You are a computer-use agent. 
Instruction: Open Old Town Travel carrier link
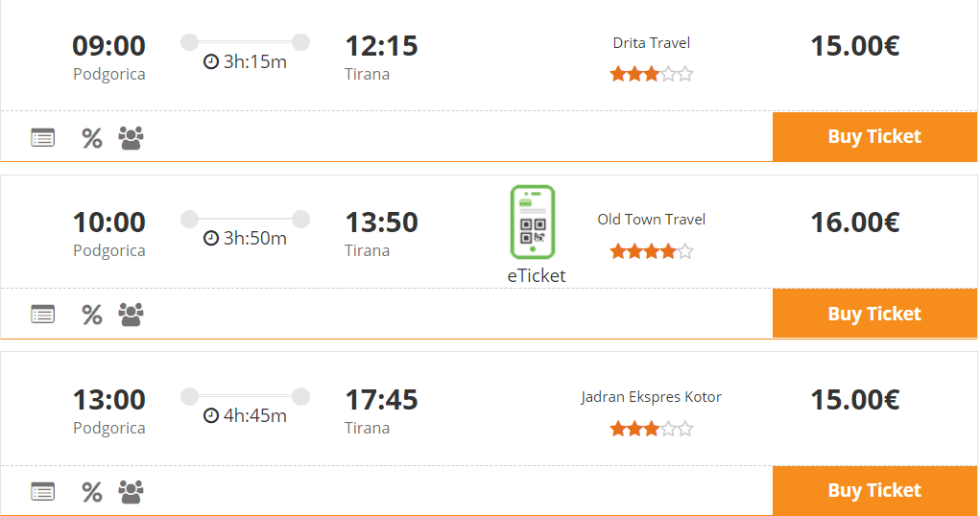click(651, 220)
